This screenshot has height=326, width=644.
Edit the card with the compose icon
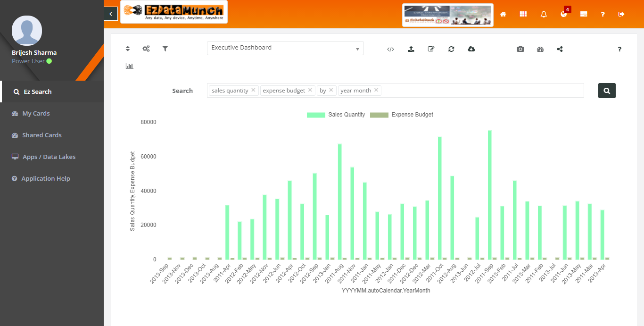click(x=431, y=49)
